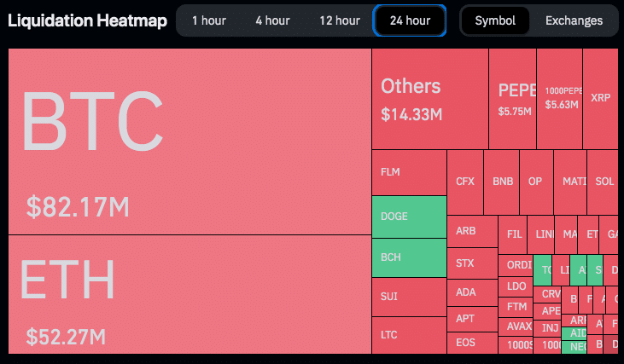Open the SUI heatmap tile
The width and height of the screenshot is (624, 364).
tap(409, 297)
